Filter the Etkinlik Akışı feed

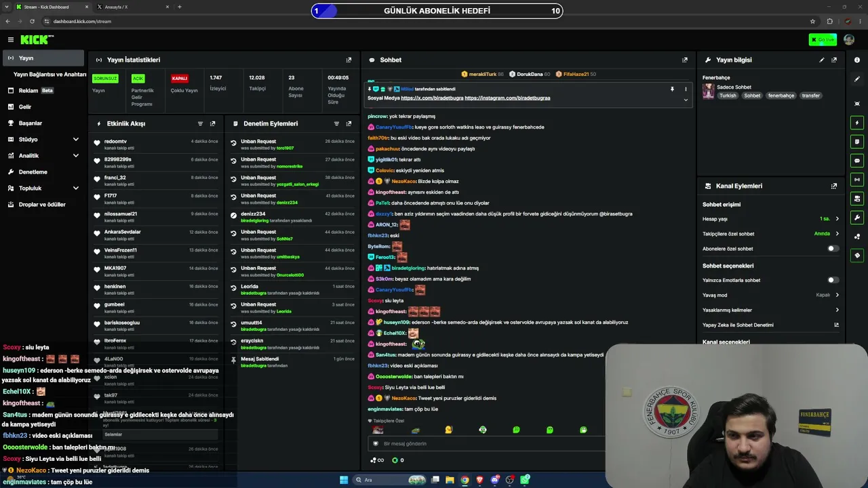[x=200, y=124]
